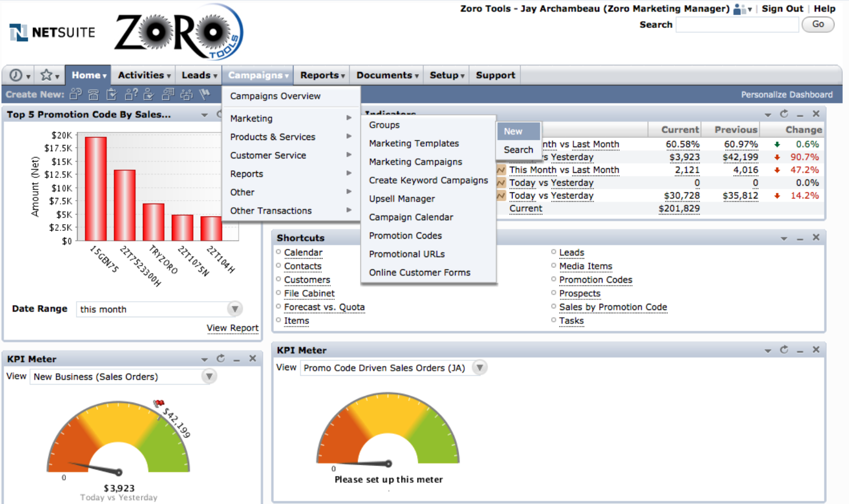Expand the Indicators portlet menu arrow
Image resolution: width=849 pixels, height=504 pixels.
pyautogui.click(x=768, y=114)
